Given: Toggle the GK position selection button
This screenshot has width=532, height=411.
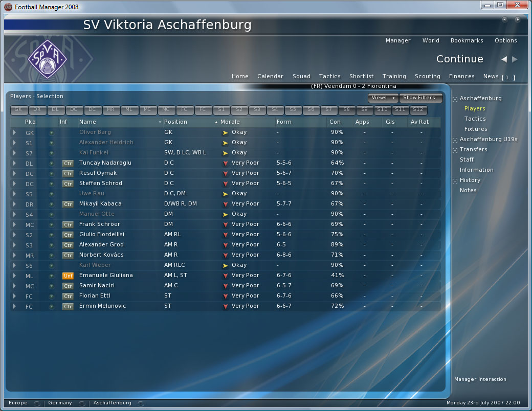Looking at the screenshot, I should [x=18, y=109].
